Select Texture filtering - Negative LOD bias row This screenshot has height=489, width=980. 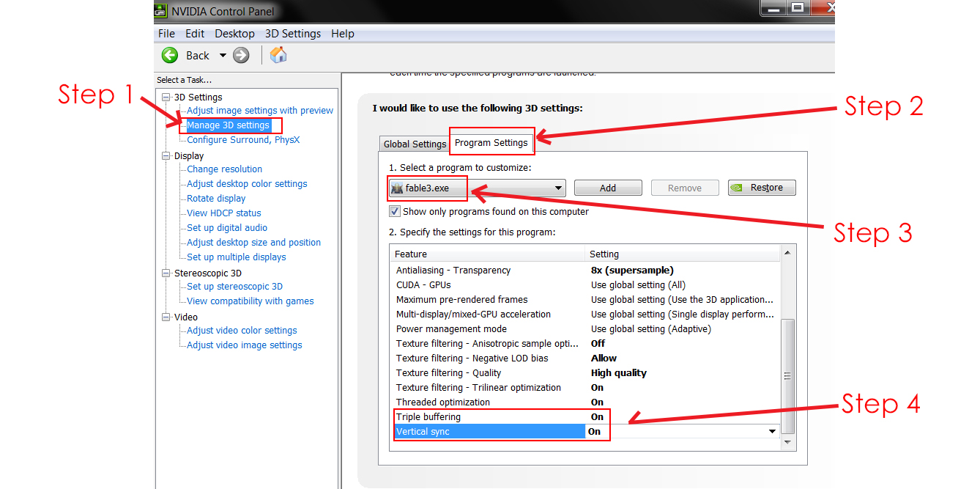click(585, 359)
